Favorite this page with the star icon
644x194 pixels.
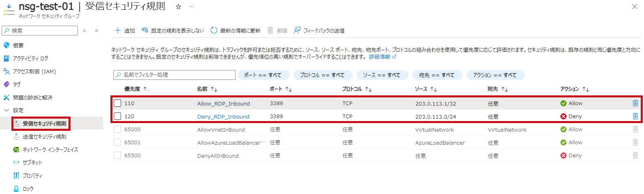point(178,7)
